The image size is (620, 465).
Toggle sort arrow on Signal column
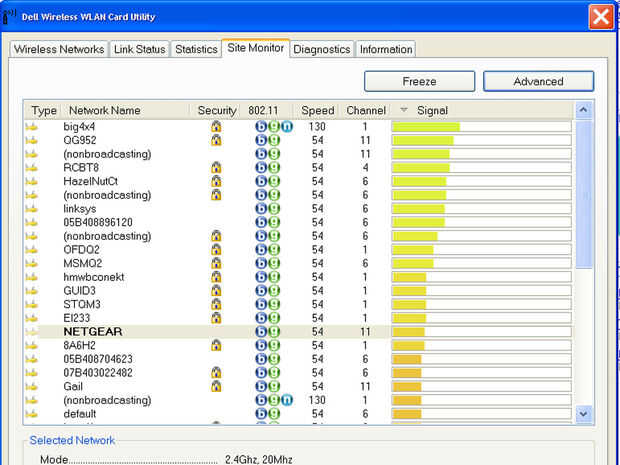pyautogui.click(x=403, y=110)
